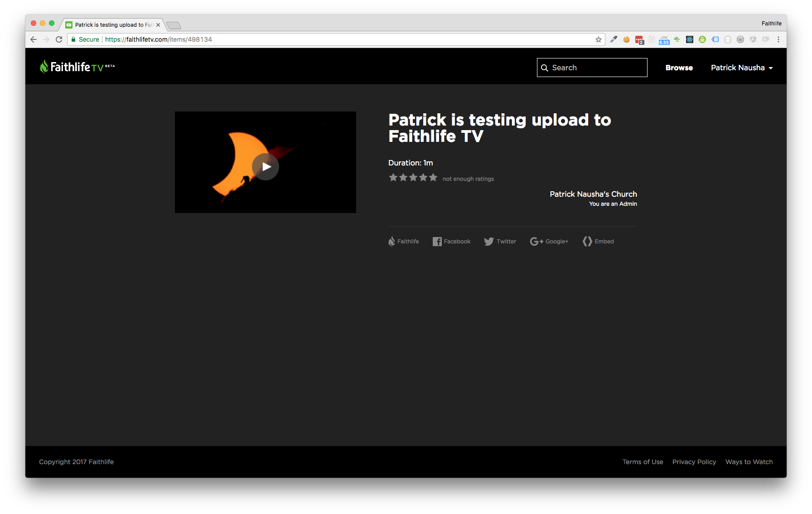Viewport: 812px width, 514px height.
Task: Open Ways to Watch link
Action: point(749,462)
